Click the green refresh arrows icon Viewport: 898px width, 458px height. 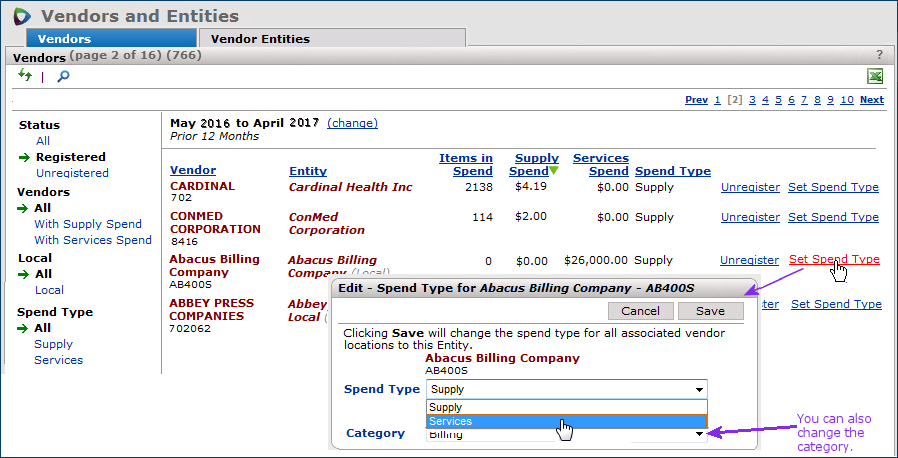tap(25, 76)
